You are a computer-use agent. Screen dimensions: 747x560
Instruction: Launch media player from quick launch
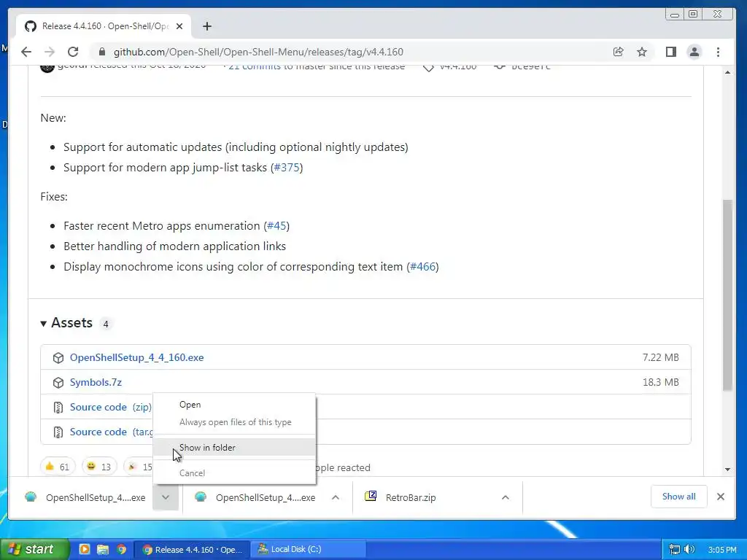[x=84, y=549]
